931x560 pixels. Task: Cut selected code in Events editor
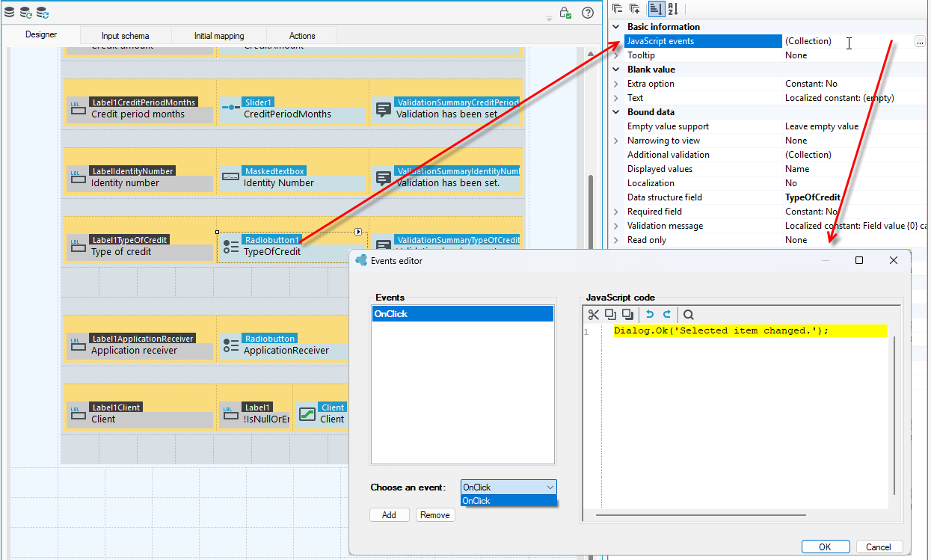[594, 315]
